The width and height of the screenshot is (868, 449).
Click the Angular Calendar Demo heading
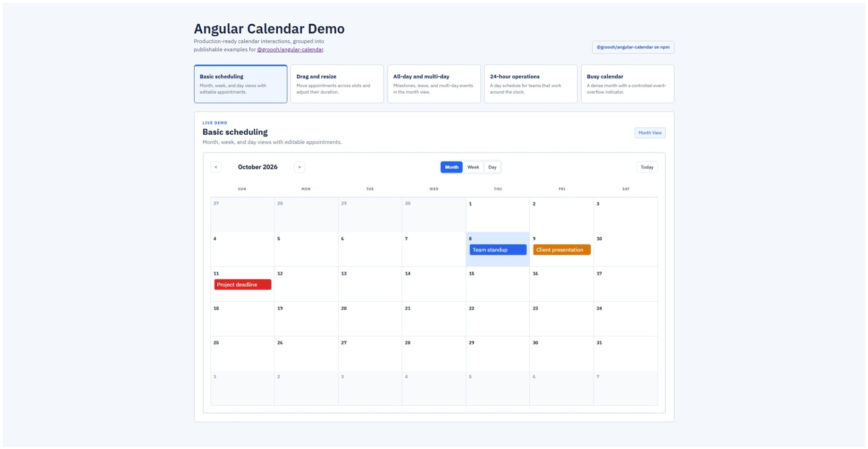[269, 29]
